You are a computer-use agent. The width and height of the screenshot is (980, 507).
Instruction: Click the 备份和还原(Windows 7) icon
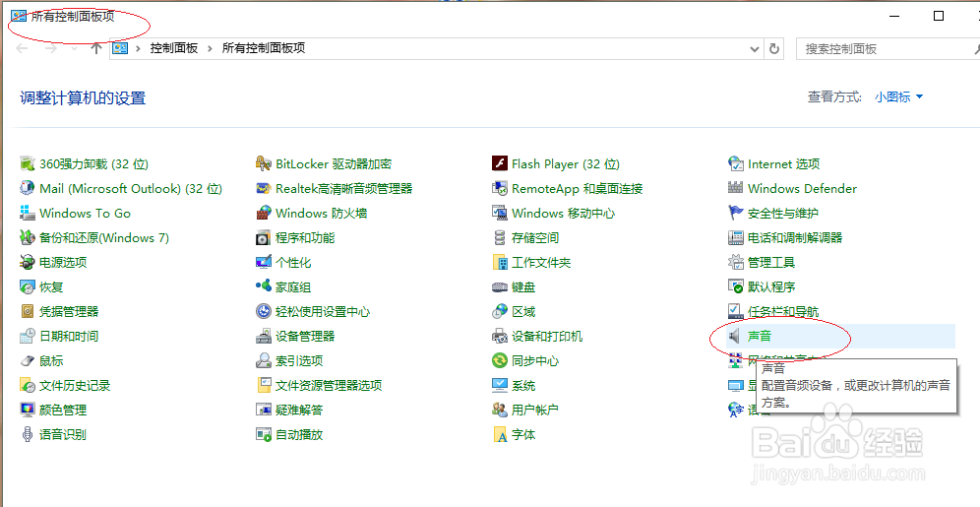pyautogui.click(x=27, y=237)
